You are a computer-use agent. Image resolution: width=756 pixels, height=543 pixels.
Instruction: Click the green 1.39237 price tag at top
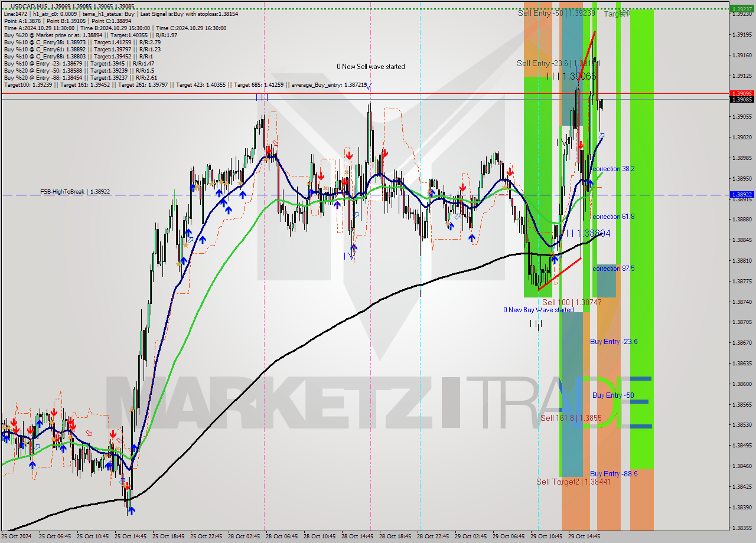pos(741,9)
